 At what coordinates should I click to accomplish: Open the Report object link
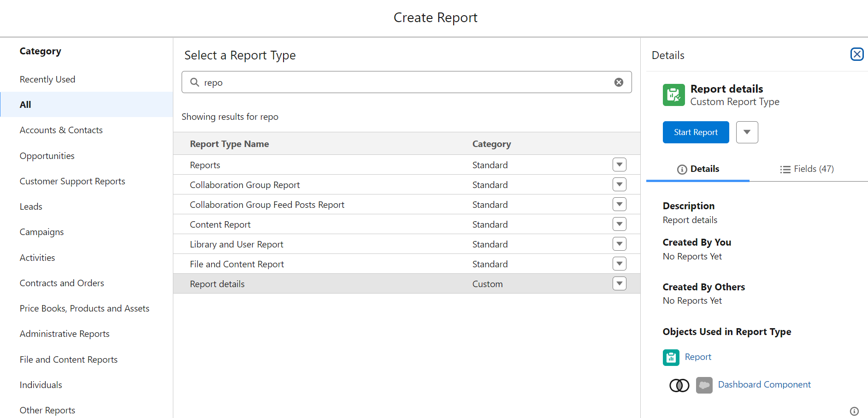(x=698, y=357)
